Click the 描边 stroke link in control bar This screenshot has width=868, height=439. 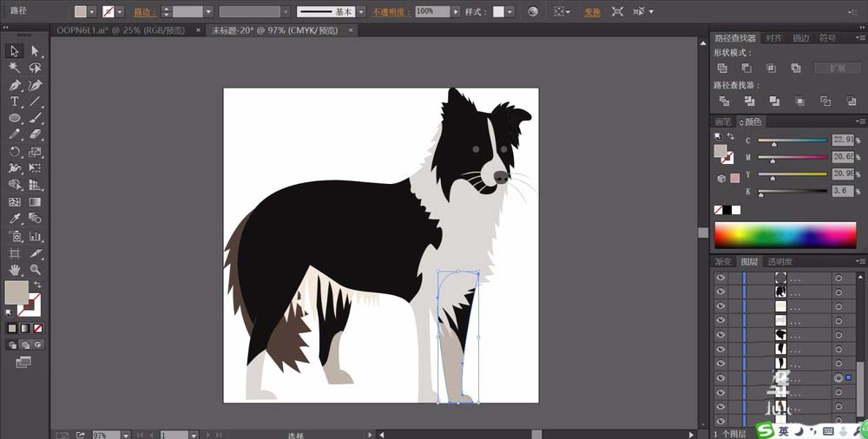point(144,12)
